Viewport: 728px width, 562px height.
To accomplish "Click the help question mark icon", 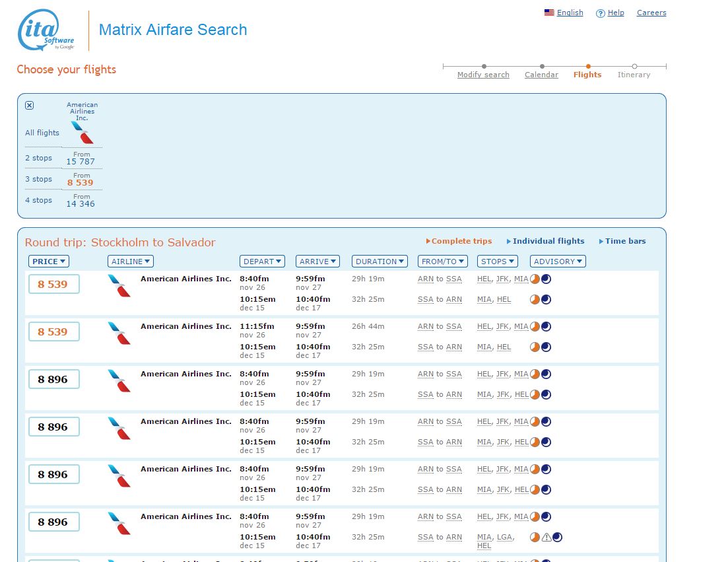I will (x=600, y=13).
